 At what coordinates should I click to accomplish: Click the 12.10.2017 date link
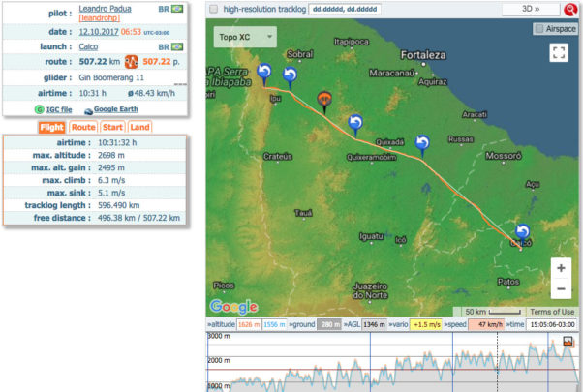[99, 32]
